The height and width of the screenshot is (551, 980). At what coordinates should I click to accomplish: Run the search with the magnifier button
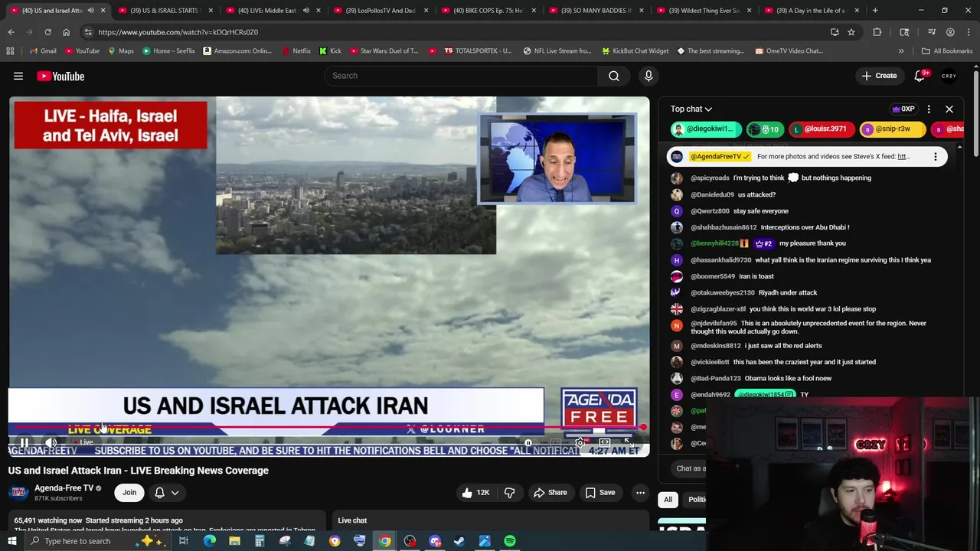(x=614, y=76)
